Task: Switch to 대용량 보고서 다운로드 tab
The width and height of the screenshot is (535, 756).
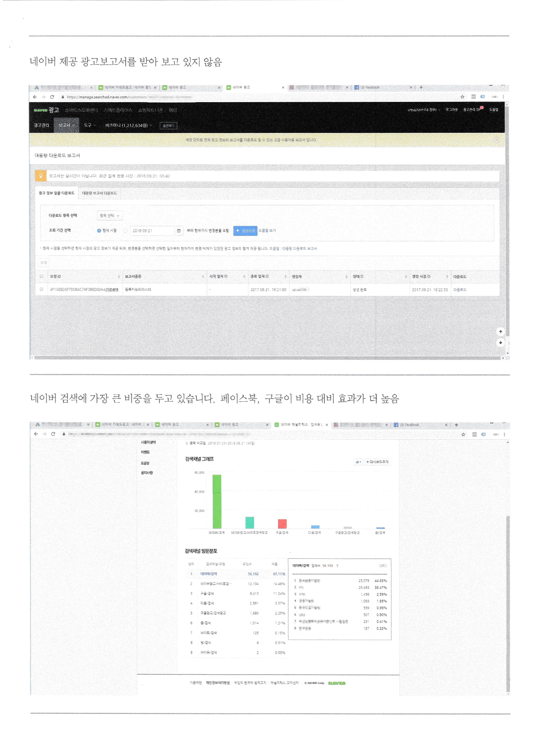Action: point(99,193)
